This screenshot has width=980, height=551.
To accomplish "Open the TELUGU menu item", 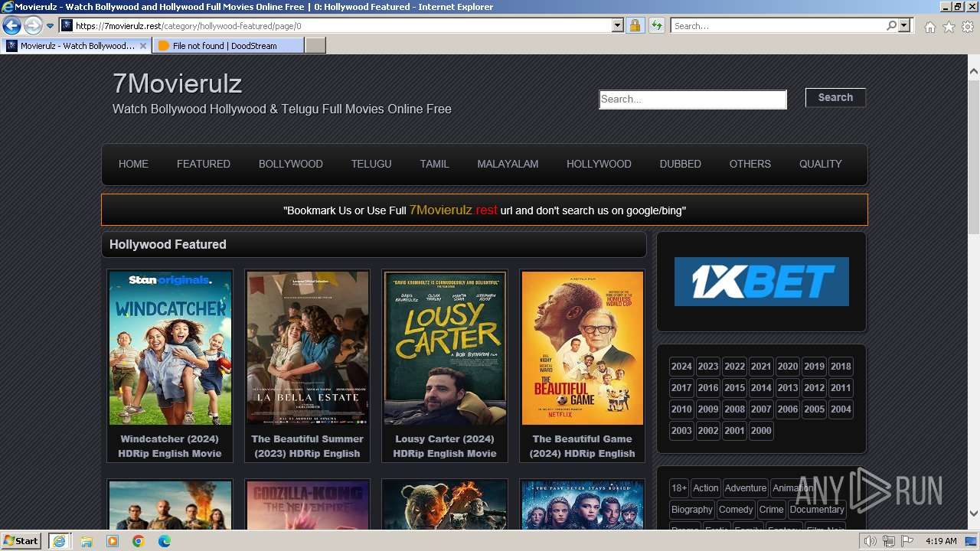I will pyautogui.click(x=371, y=164).
